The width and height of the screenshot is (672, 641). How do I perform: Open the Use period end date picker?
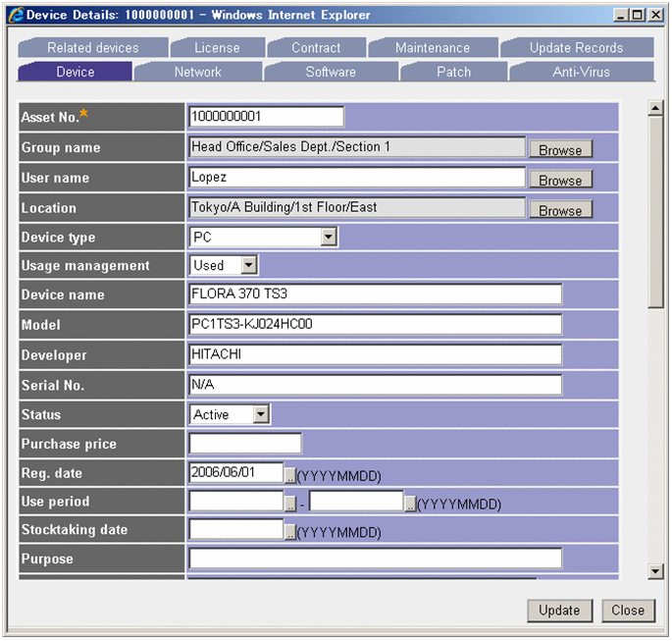click(411, 504)
